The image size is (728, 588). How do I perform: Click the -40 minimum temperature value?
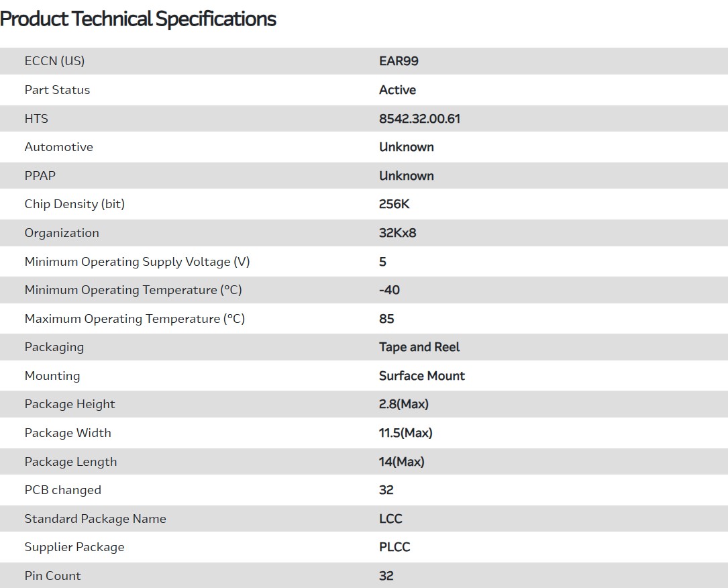tap(389, 290)
